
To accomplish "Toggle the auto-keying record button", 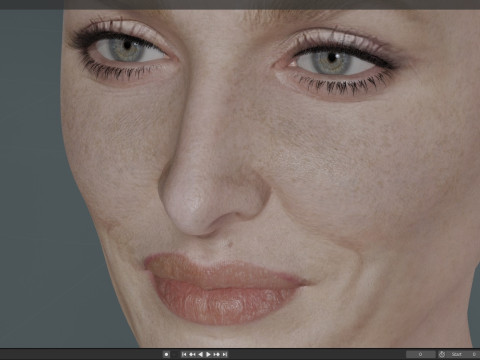I will tap(166, 354).
